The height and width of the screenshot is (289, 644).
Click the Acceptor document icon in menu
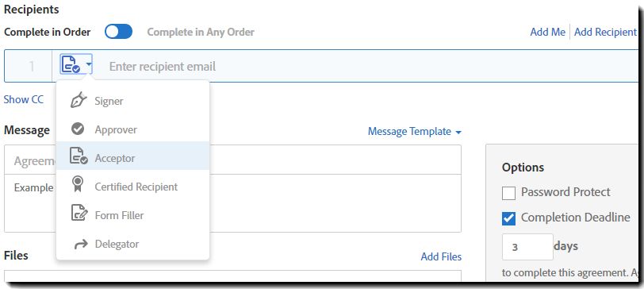pyautogui.click(x=79, y=156)
